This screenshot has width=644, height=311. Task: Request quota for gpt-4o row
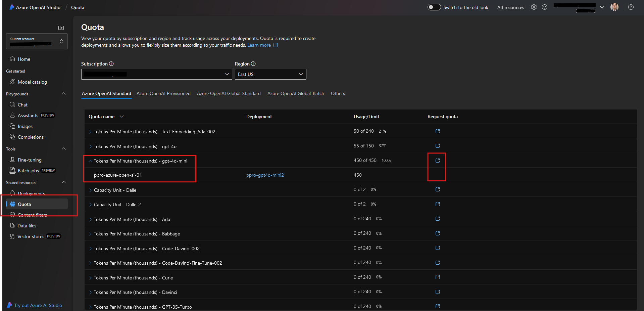(x=438, y=146)
